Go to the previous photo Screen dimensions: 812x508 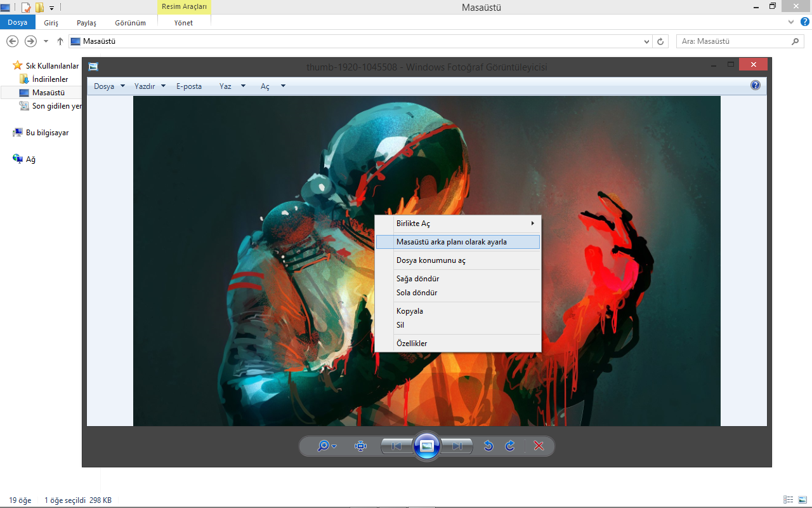[x=396, y=446]
